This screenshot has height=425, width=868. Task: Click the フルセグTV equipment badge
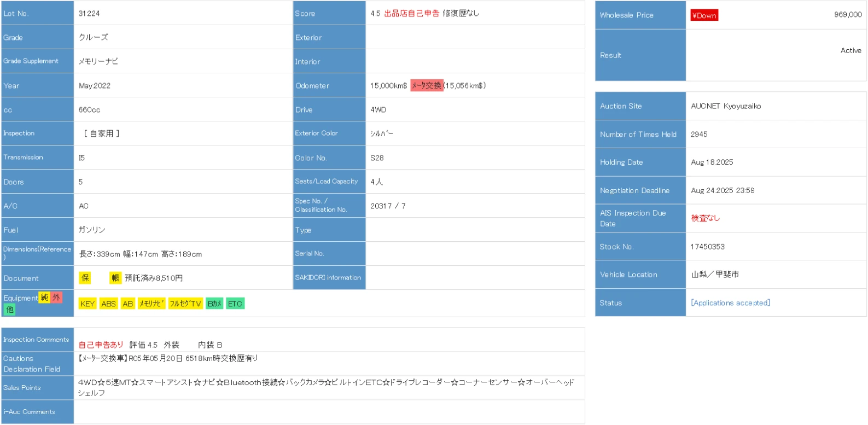(x=185, y=304)
